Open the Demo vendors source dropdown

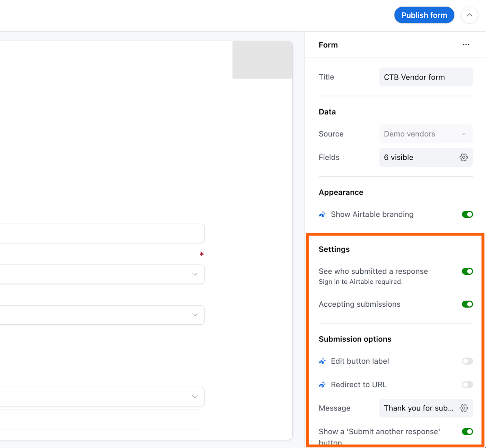click(x=426, y=134)
